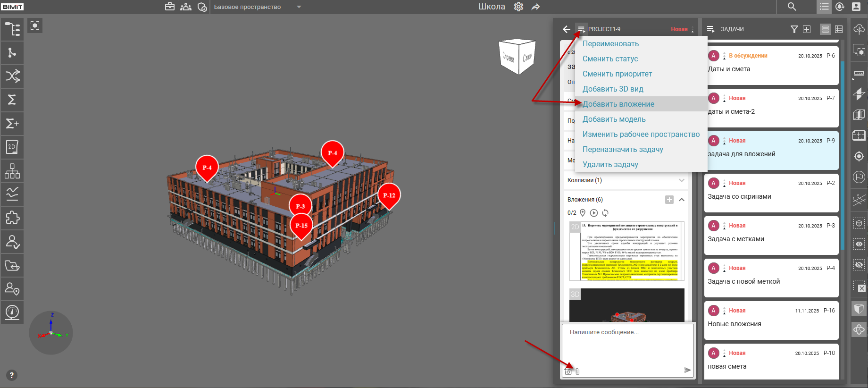Open the 2D document attachment thumbnail
Screen dimensions: 868x388
(626, 251)
